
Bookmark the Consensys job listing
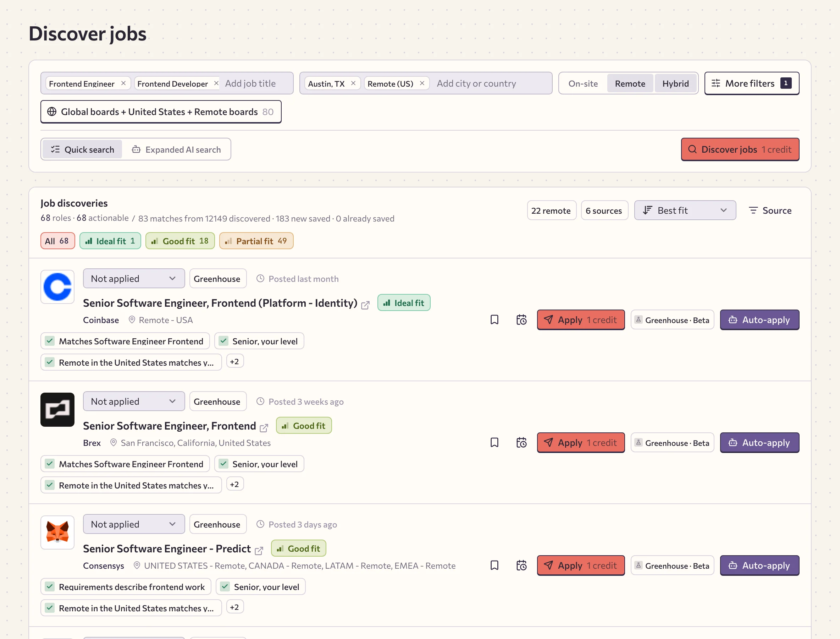tap(494, 566)
